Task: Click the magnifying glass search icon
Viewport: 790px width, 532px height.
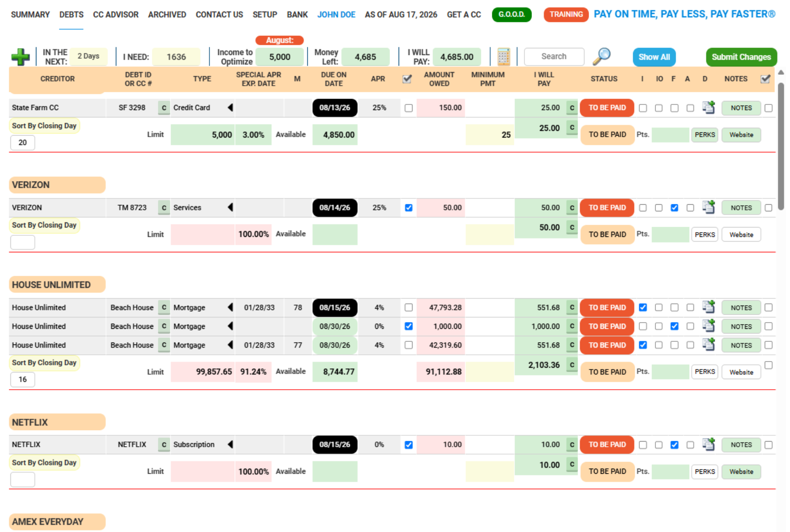Action: coord(601,56)
